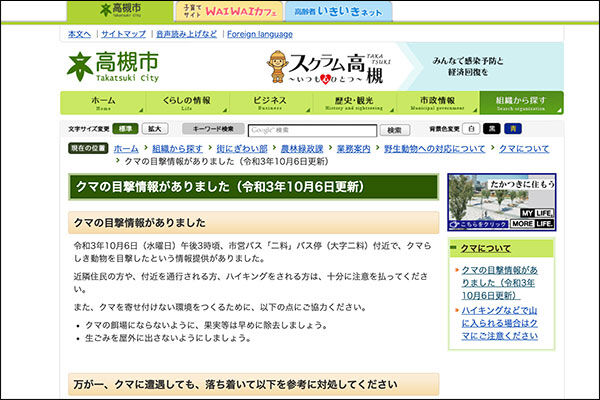The width and height of the screenshot is (600, 400).
Task: Go to 街にぎわい部 in breadcrumb
Action: [241, 149]
